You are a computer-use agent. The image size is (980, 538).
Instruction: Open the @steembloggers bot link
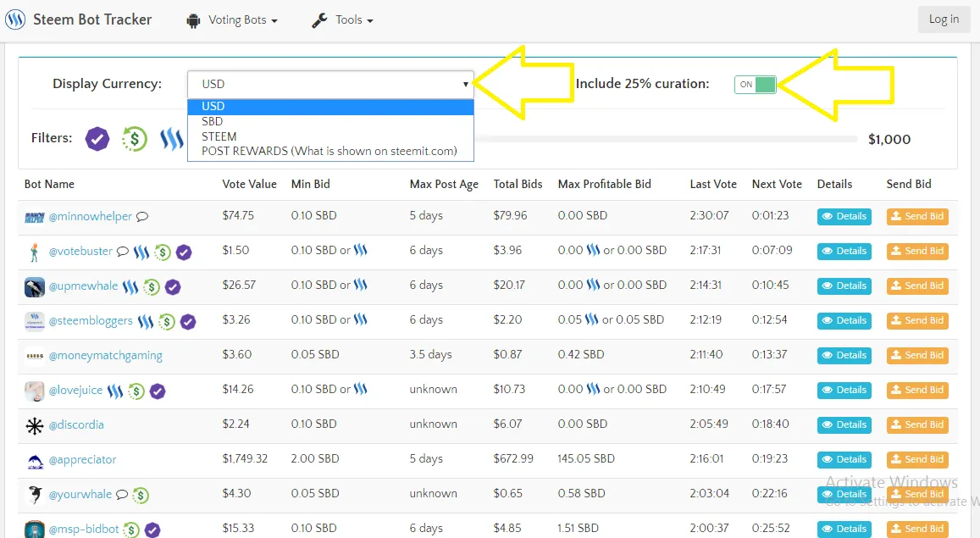91,320
